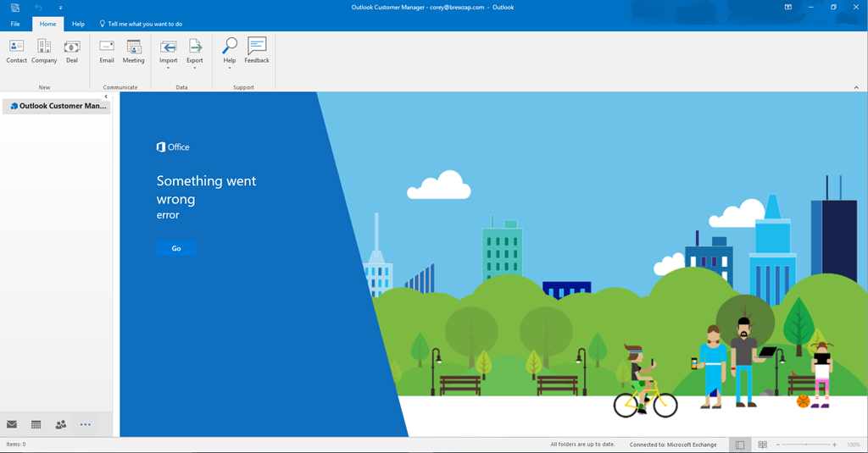Viewport: 868px width, 453px height.
Task: Open the Import data dropdown
Action: point(169,54)
